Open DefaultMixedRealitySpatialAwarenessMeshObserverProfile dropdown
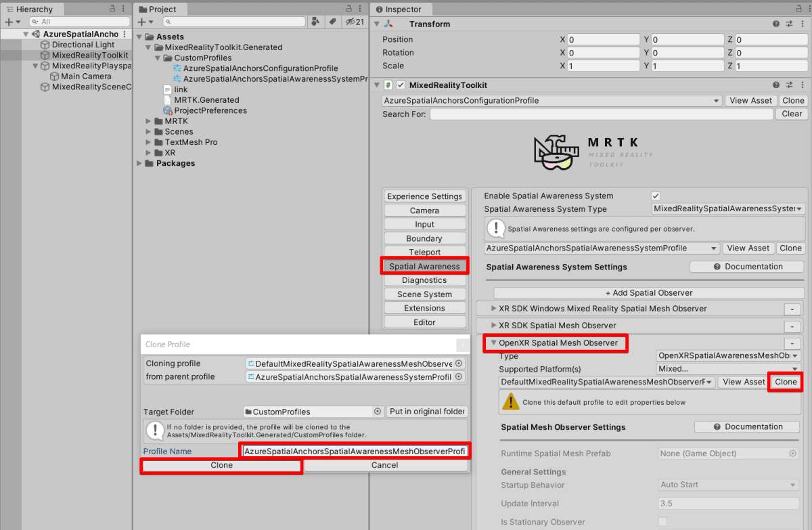 pos(607,382)
